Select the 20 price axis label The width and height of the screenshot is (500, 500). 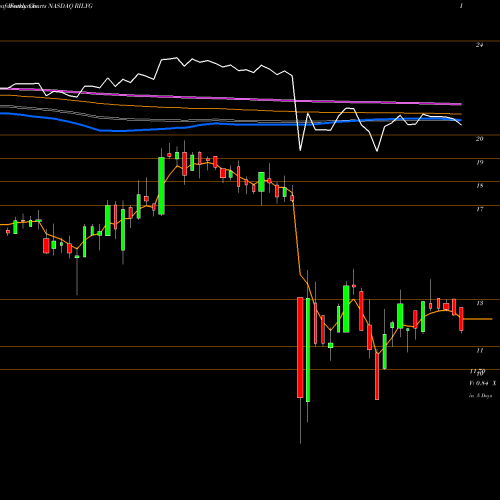pos(479,139)
